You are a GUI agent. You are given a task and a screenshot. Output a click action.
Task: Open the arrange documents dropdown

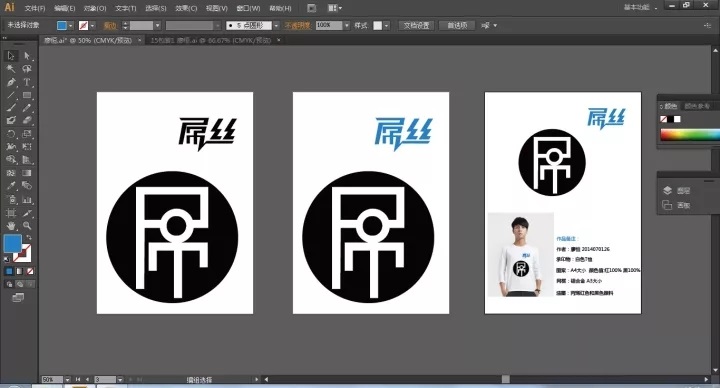click(335, 8)
